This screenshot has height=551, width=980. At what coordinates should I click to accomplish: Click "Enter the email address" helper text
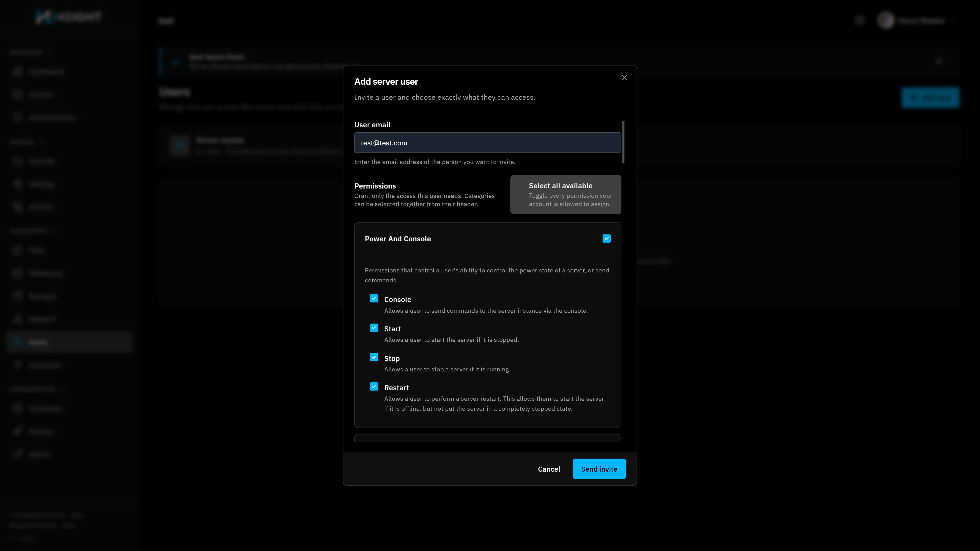435,162
